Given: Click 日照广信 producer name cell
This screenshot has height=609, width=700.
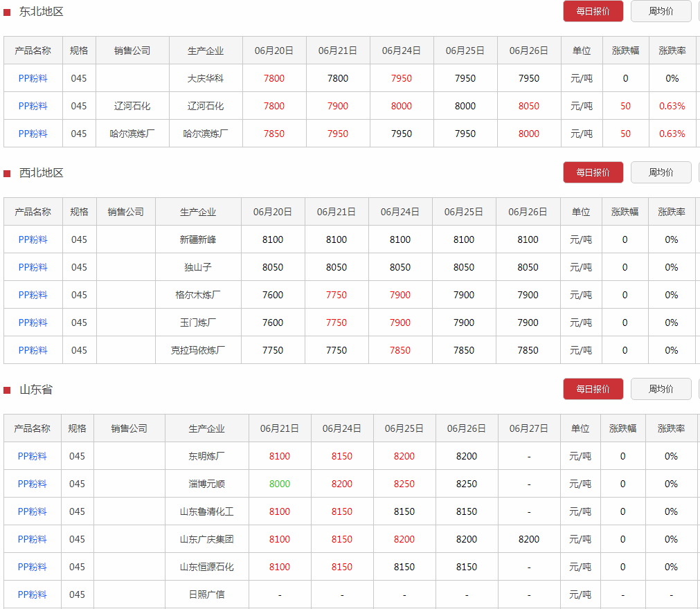Looking at the screenshot, I should (x=207, y=594).
